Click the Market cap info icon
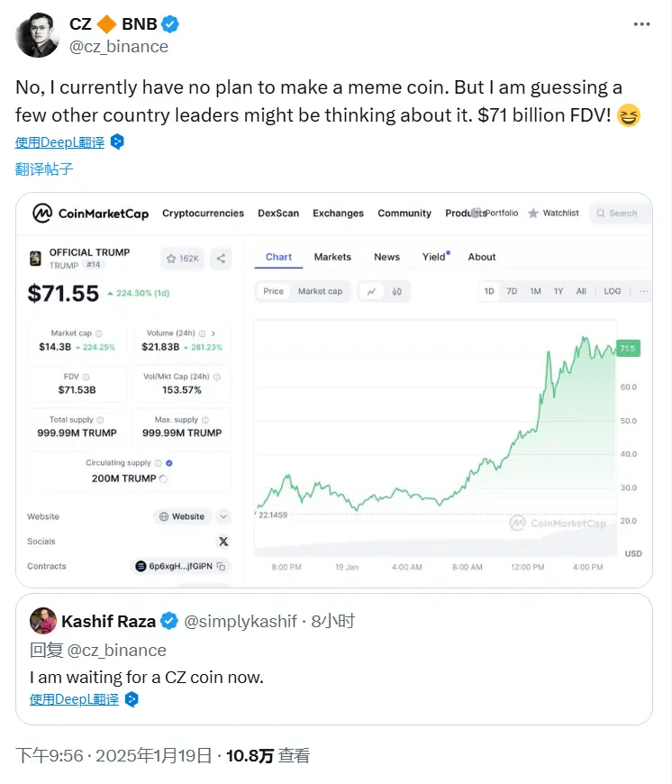 click(x=99, y=333)
